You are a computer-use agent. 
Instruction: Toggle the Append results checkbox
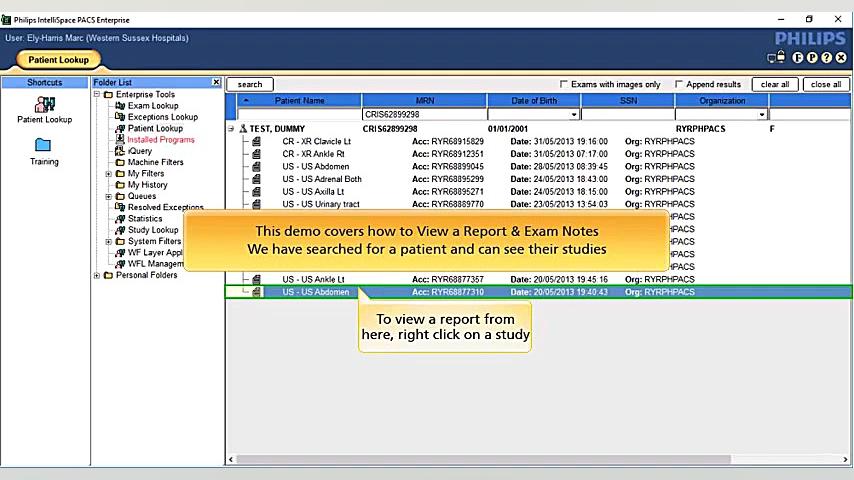(679, 84)
